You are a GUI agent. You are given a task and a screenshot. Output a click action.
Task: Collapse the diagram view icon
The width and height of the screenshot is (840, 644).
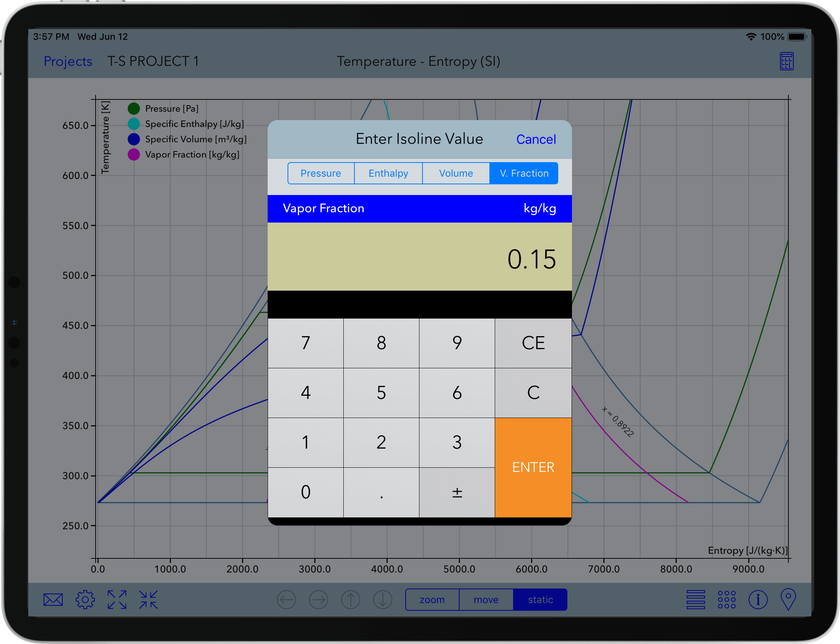pos(149,599)
